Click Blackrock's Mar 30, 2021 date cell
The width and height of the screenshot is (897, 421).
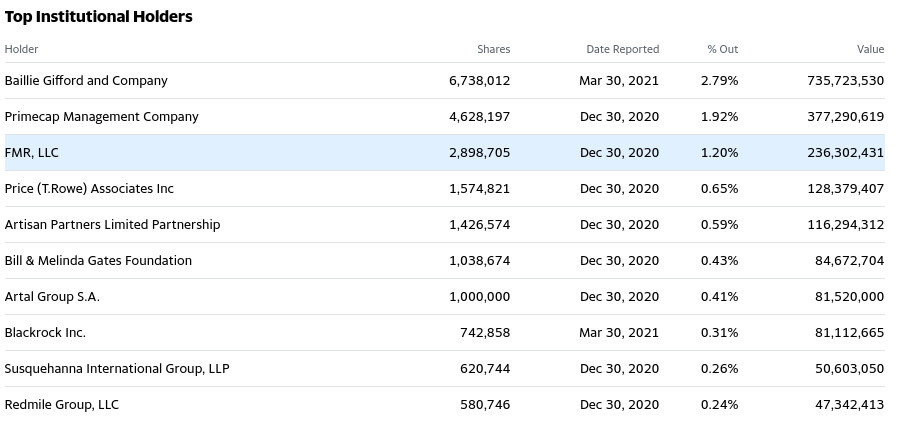[619, 333]
